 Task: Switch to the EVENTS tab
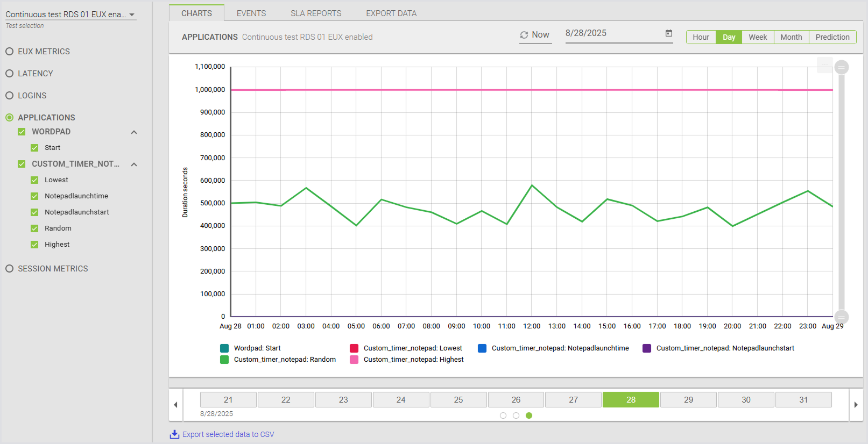pyautogui.click(x=251, y=13)
